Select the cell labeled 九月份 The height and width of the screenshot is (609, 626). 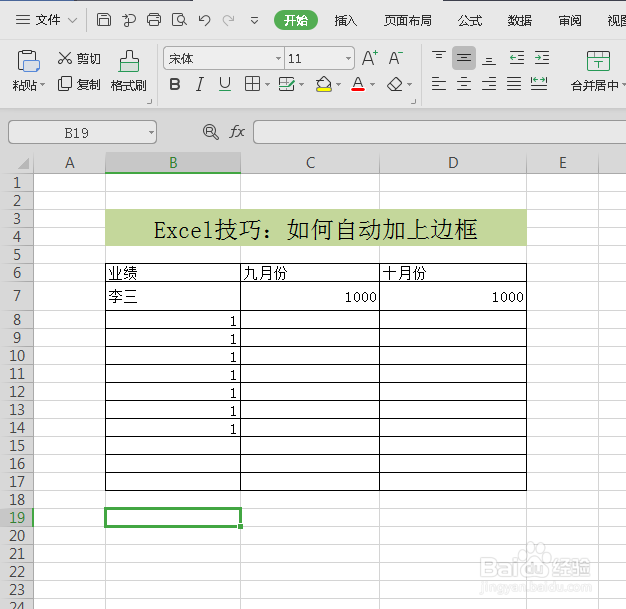(x=310, y=273)
